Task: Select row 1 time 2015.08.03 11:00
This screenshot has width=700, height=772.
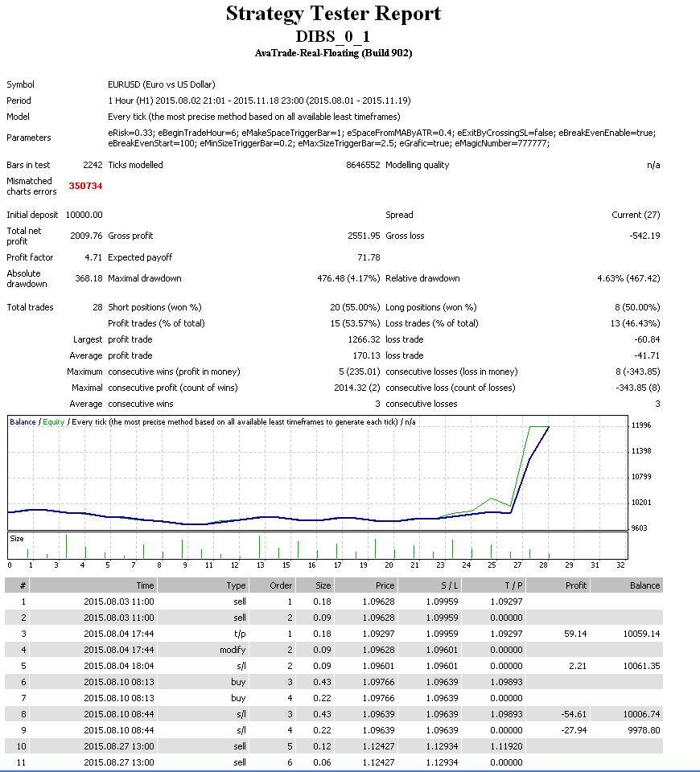Action: [119, 602]
